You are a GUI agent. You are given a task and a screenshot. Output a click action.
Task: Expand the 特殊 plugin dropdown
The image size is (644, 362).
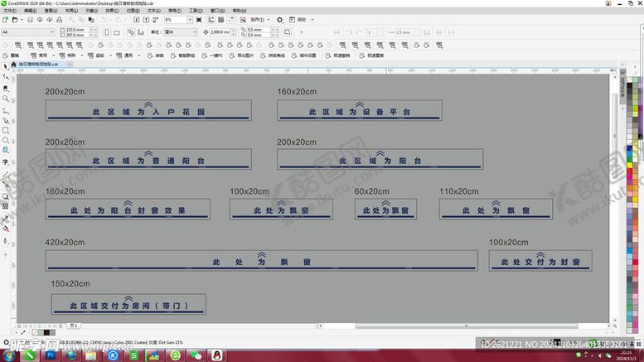82,56
